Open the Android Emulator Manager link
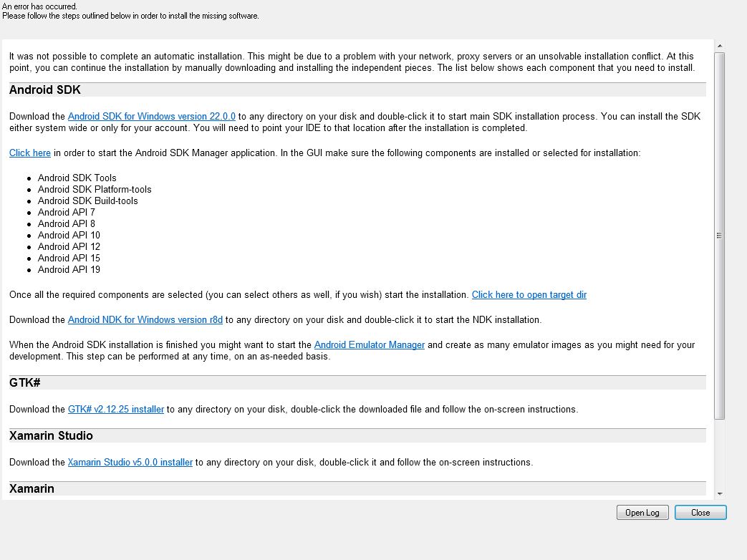 point(370,344)
